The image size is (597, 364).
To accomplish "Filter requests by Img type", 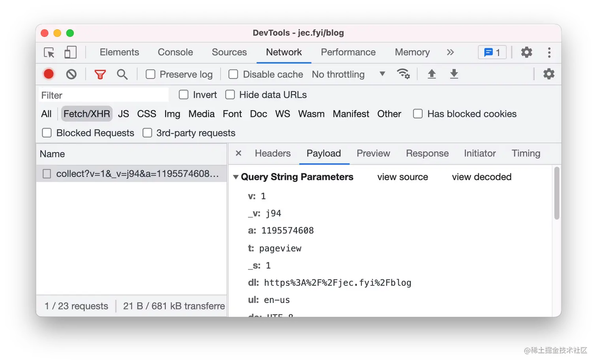I will pos(172,114).
